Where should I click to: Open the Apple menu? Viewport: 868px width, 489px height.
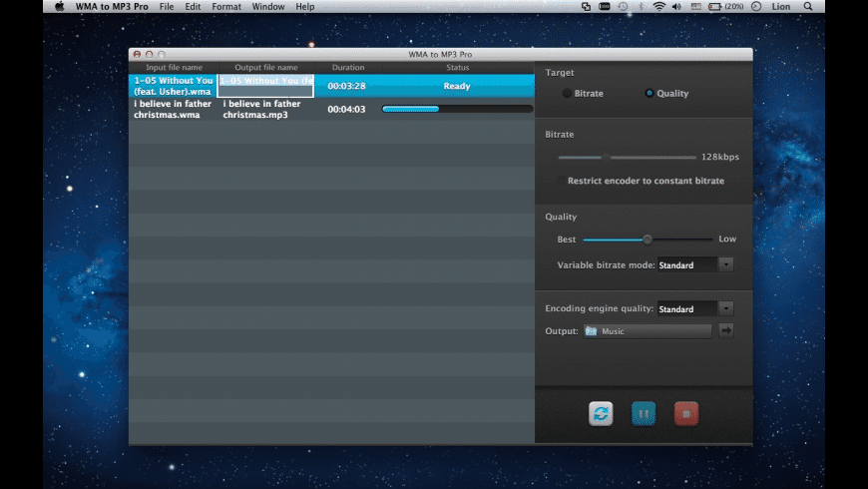[x=59, y=7]
